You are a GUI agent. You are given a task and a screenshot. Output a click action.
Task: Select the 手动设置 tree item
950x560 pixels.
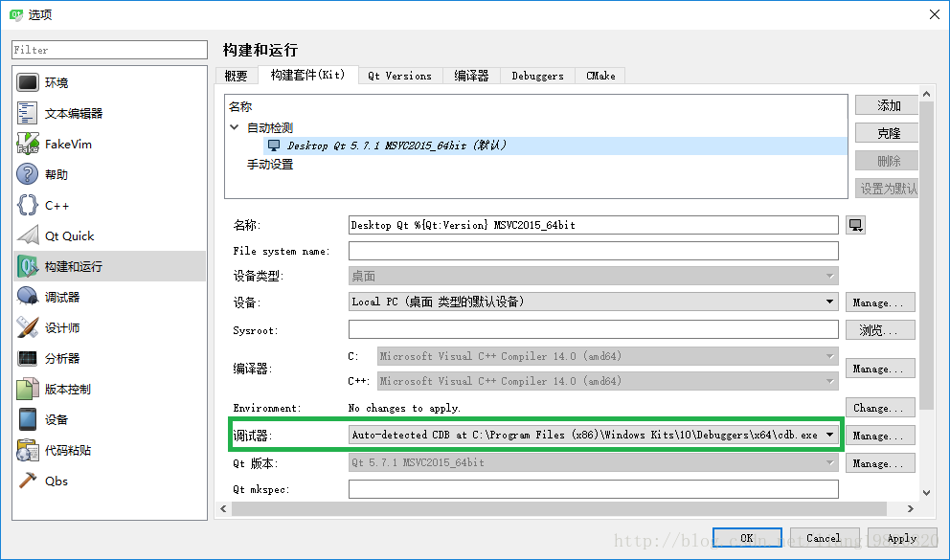[270, 164]
